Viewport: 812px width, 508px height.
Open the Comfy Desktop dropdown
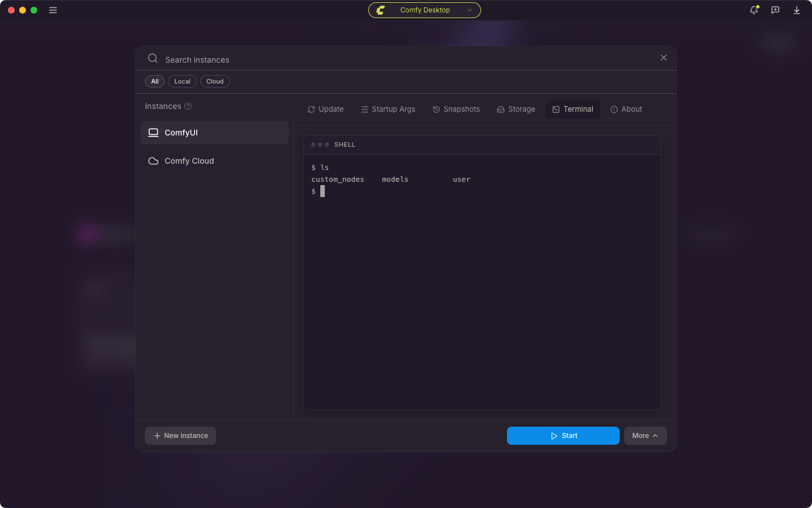click(425, 10)
